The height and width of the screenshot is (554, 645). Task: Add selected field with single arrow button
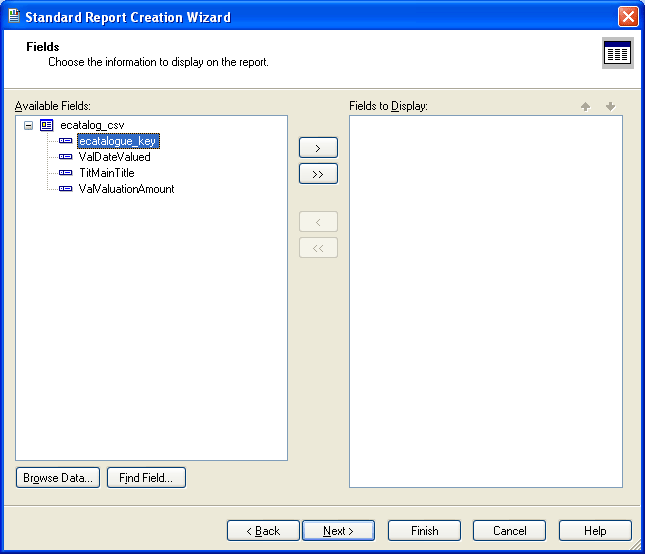318,147
